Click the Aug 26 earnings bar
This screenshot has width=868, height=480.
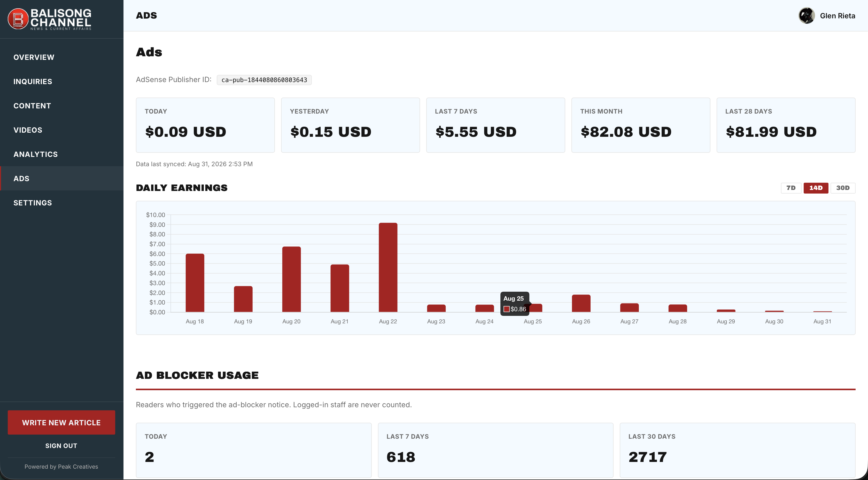(581, 303)
